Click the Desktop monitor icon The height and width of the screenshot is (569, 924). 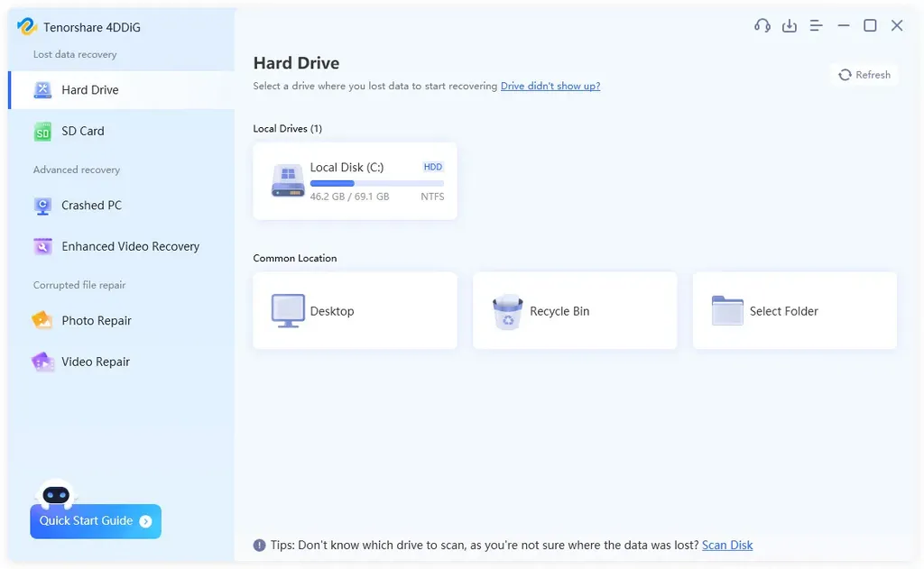point(288,310)
